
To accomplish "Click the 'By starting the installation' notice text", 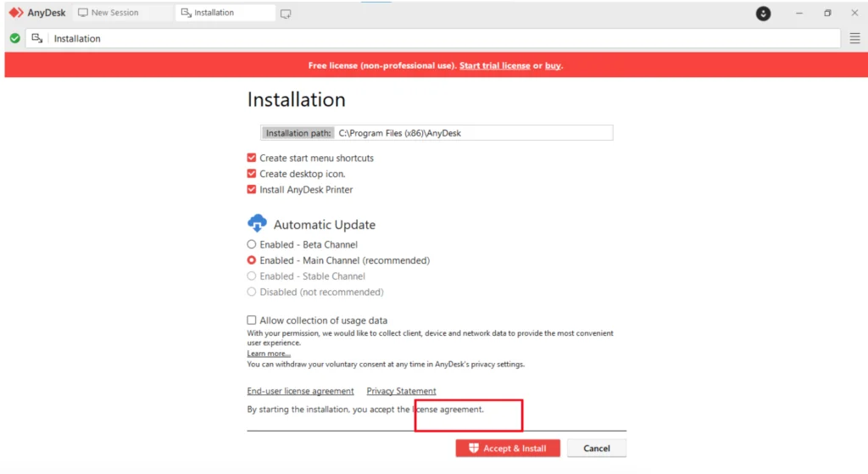I will (365, 410).
